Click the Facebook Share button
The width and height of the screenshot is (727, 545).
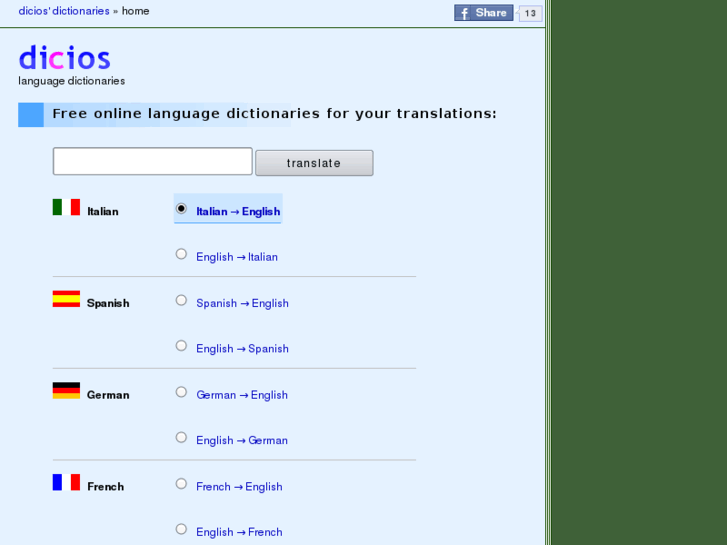[x=484, y=13]
